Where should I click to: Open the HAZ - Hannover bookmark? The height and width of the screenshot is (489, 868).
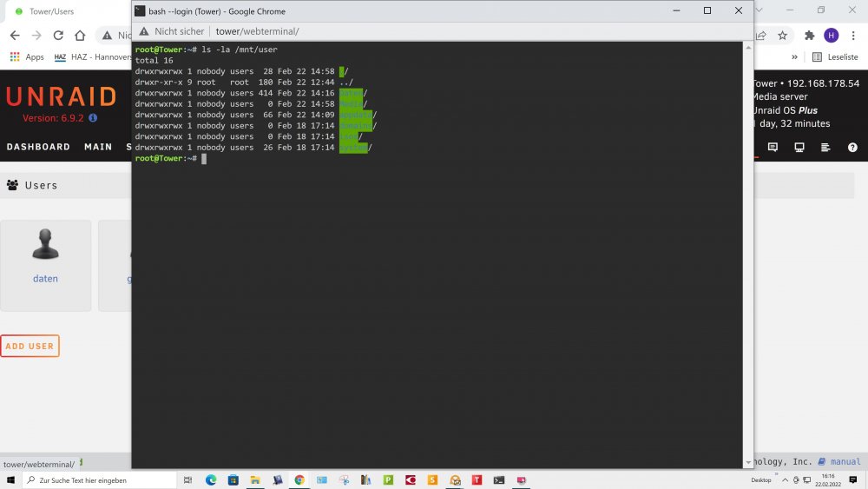point(93,57)
